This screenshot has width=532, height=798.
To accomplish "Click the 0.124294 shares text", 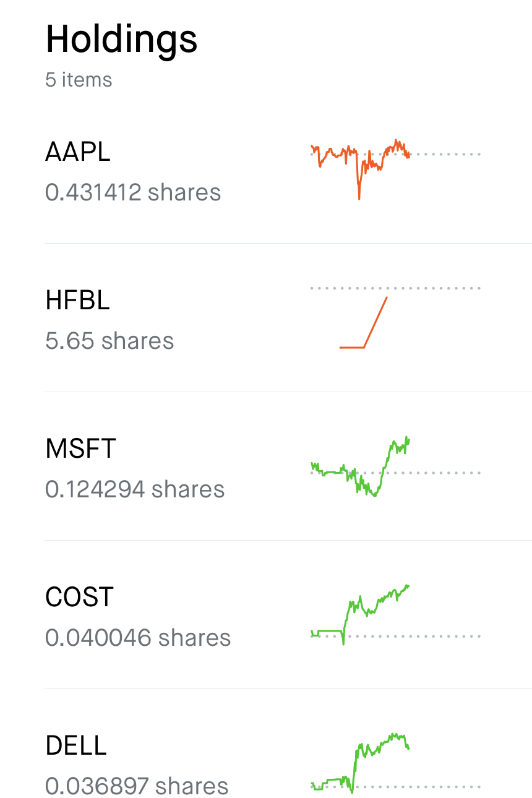I will pyautogui.click(x=135, y=489).
